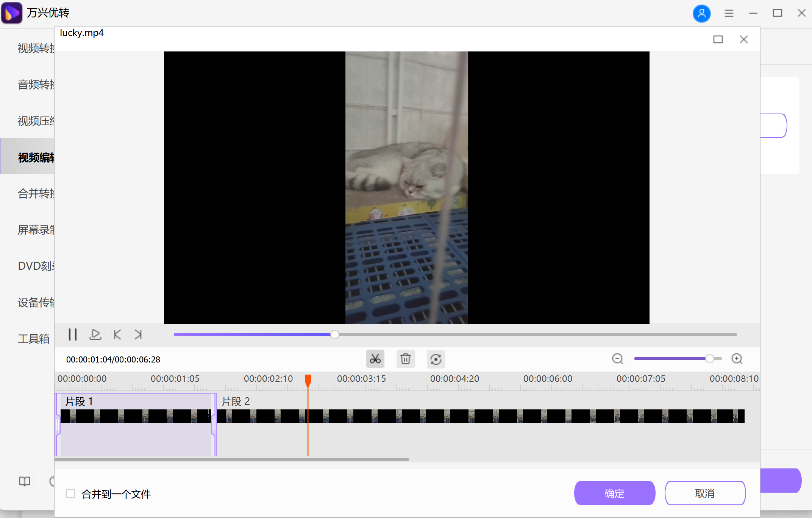Screen dimensions: 812x518
Task: Pause the video playback
Action: coord(72,334)
